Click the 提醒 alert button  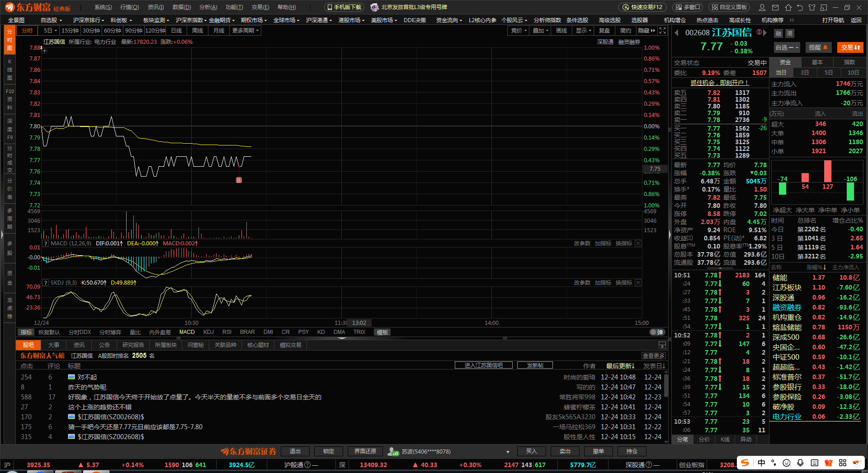click(x=818, y=47)
